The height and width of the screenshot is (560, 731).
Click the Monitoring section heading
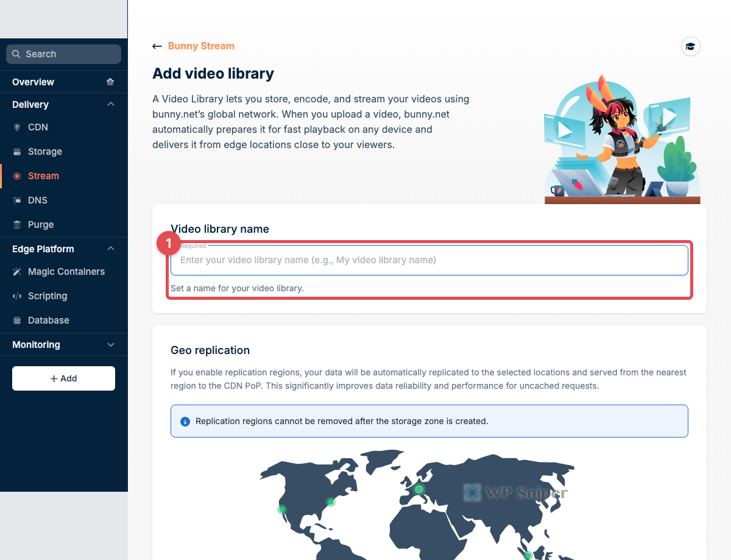pos(36,345)
